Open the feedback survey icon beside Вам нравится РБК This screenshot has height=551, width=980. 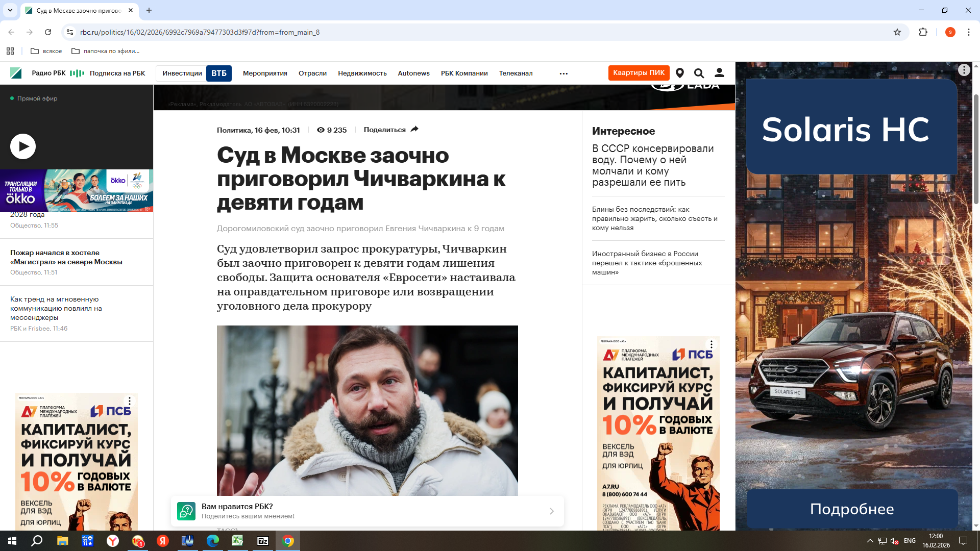(186, 511)
